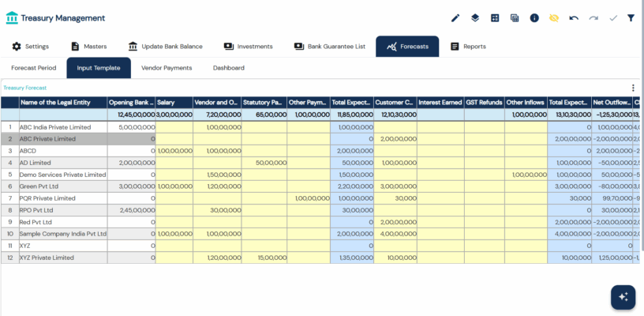
Task: Open the AI sparkle assistant button
Action: (x=623, y=296)
